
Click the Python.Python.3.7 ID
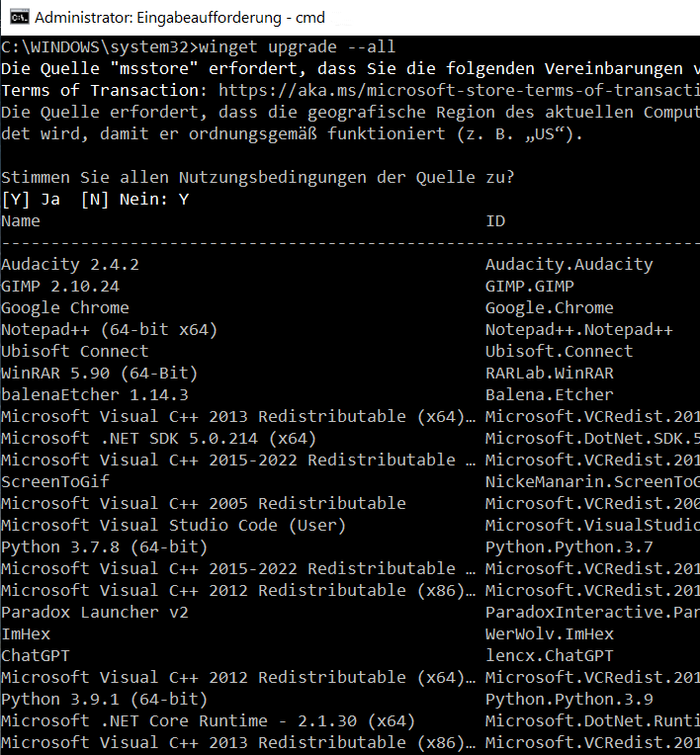(569, 547)
